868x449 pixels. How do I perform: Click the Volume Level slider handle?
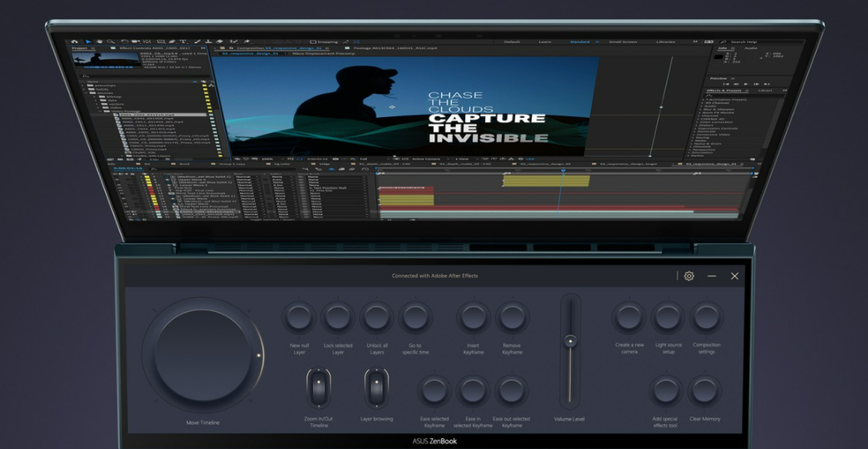tap(570, 340)
